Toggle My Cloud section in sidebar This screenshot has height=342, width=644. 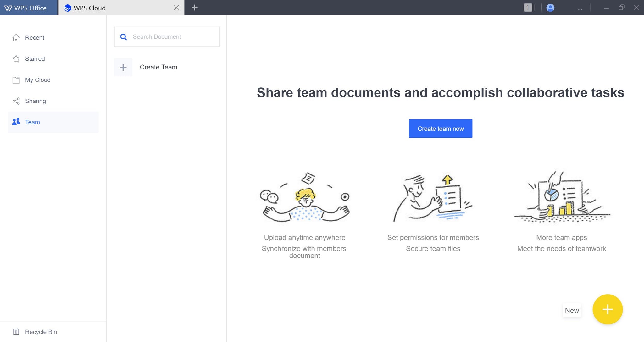click(x=37, y=80)
